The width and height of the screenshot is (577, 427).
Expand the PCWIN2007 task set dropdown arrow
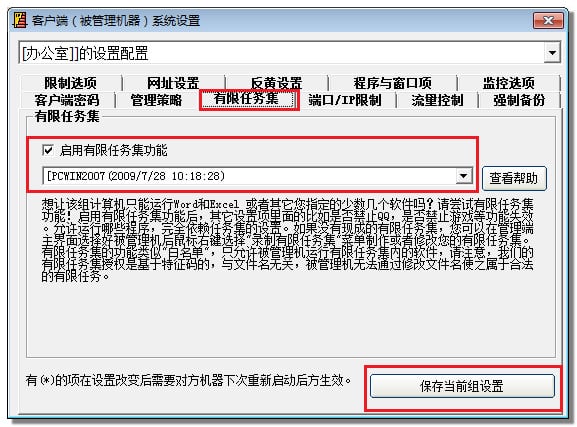pos(464,176)
